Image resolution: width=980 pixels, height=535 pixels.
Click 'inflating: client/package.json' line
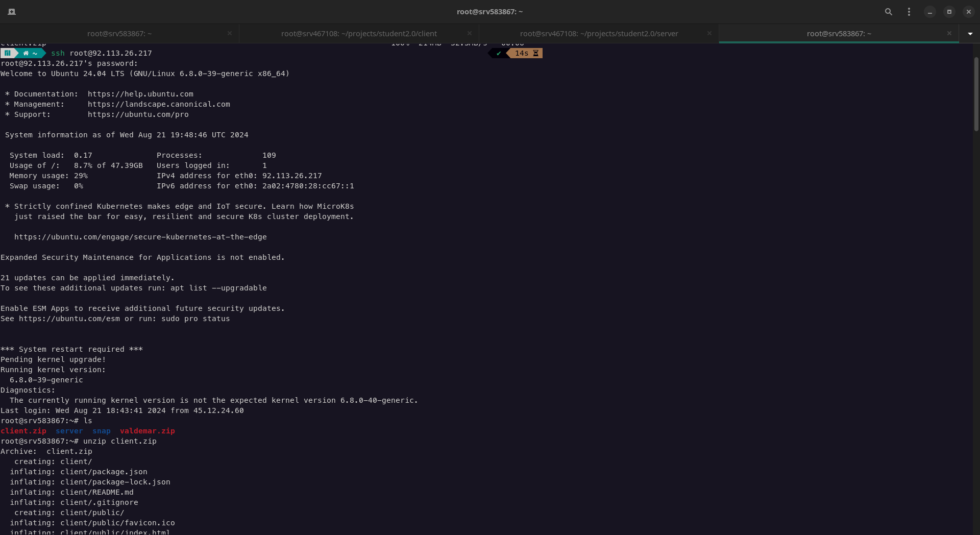(x=79, y=472)
